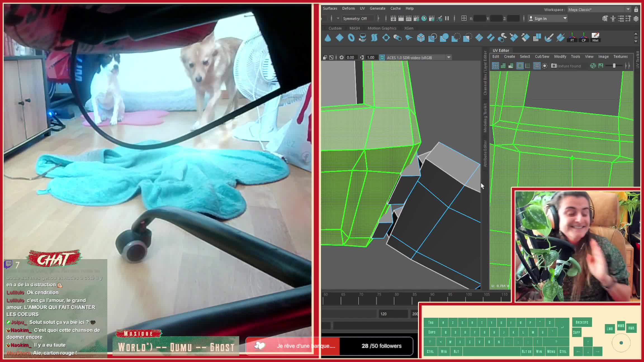Image resolution: width=644 pixels, height=362 pixels.
Task: Click the polygon plane diamond shelf icon
Action: pos(340,37)
